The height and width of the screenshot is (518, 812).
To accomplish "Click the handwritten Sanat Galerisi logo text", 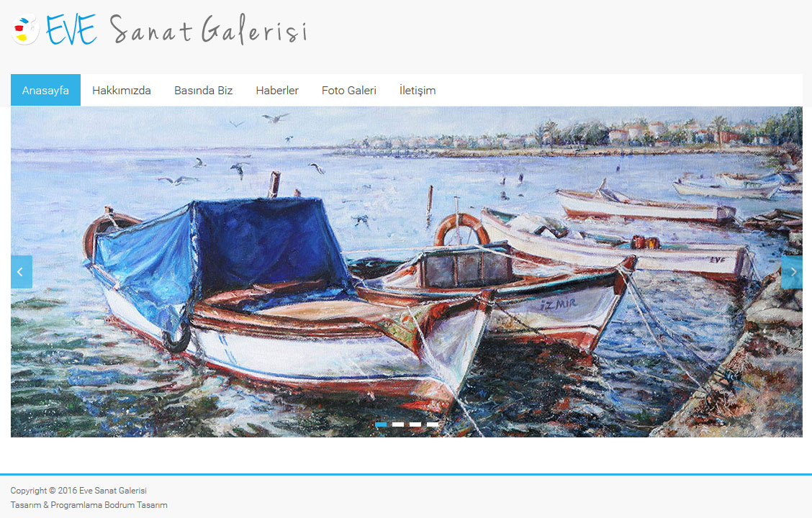I will pyautogui.click(x=209, y=30).
